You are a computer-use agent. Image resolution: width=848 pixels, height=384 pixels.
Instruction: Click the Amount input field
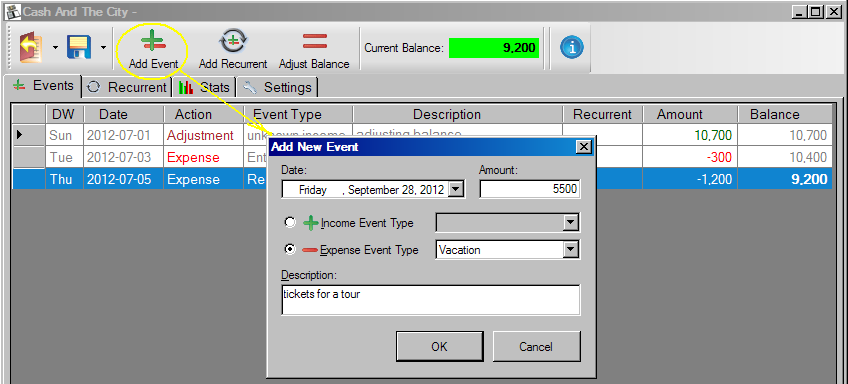tap(530, 189)
